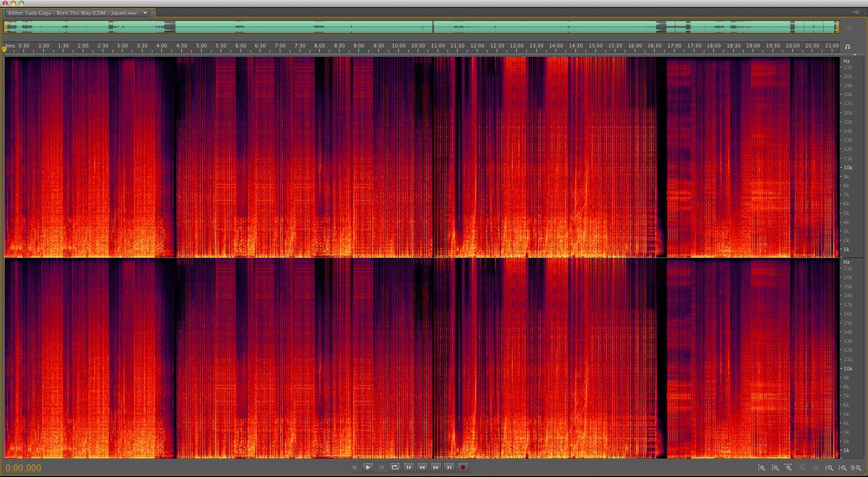Click the 21:00 mark on time ruler
This screenshot has height=477, width=868.
point(832,46)
